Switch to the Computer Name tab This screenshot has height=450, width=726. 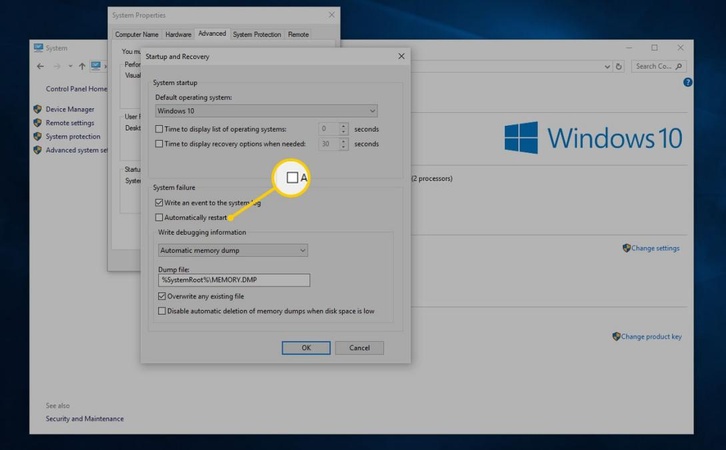[137, 34]
